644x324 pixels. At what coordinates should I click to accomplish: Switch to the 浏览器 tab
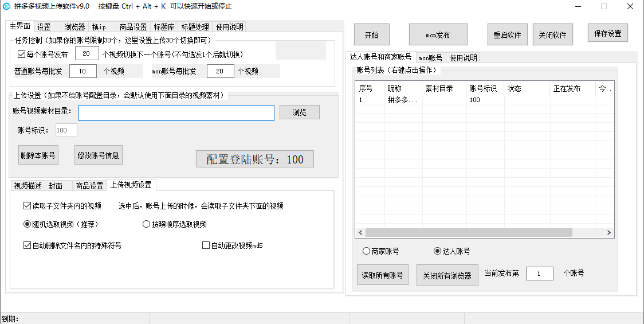pos(74,27)
